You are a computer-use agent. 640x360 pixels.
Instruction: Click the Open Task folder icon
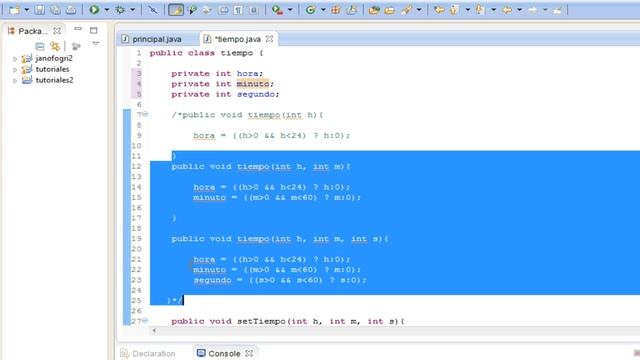[x=390, y=10]
